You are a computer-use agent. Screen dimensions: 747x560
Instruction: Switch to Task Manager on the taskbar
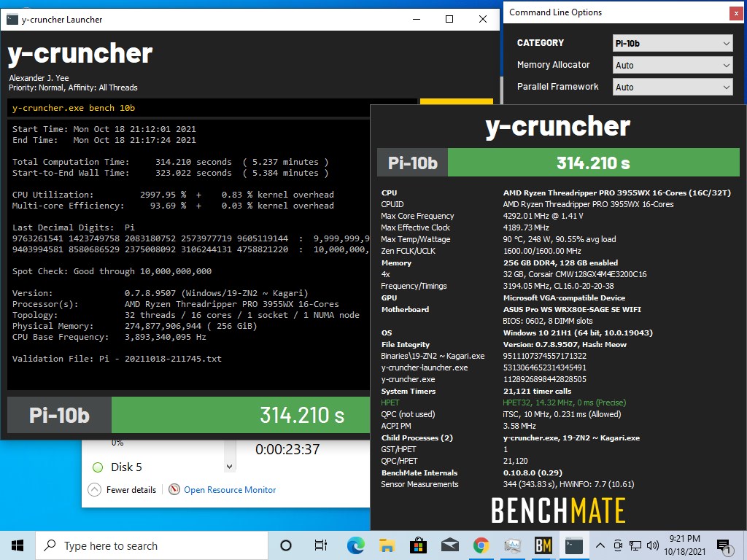513,545
